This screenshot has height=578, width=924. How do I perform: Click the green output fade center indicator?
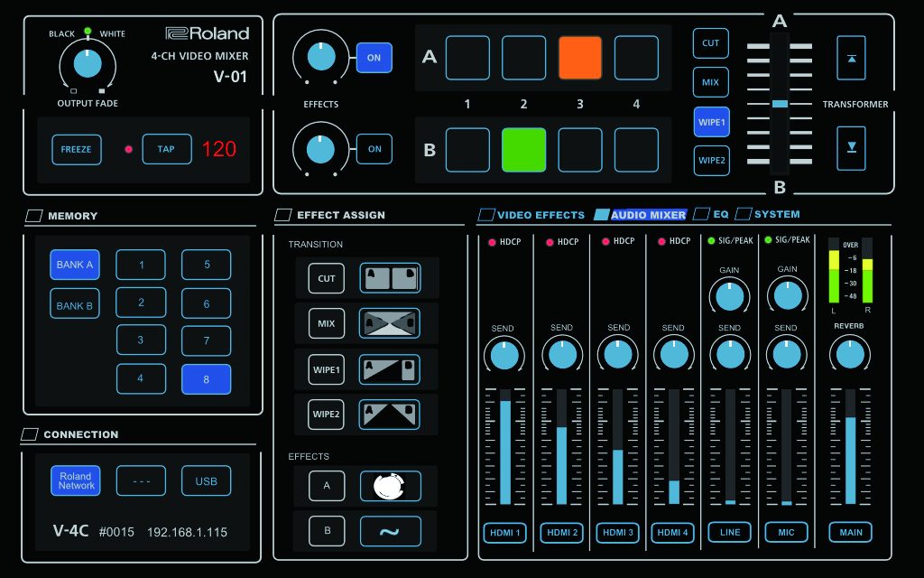point(88,32)
